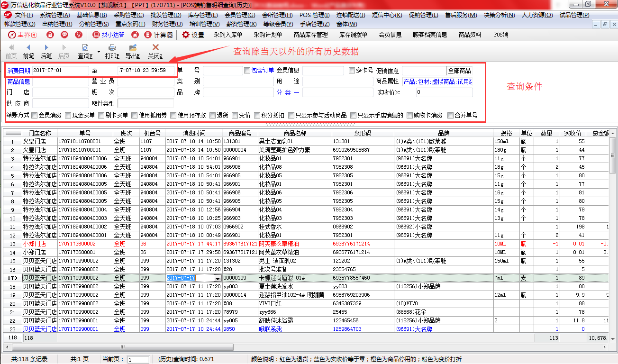Open the 顾客档案信息 shortcut

coord(430,35)
